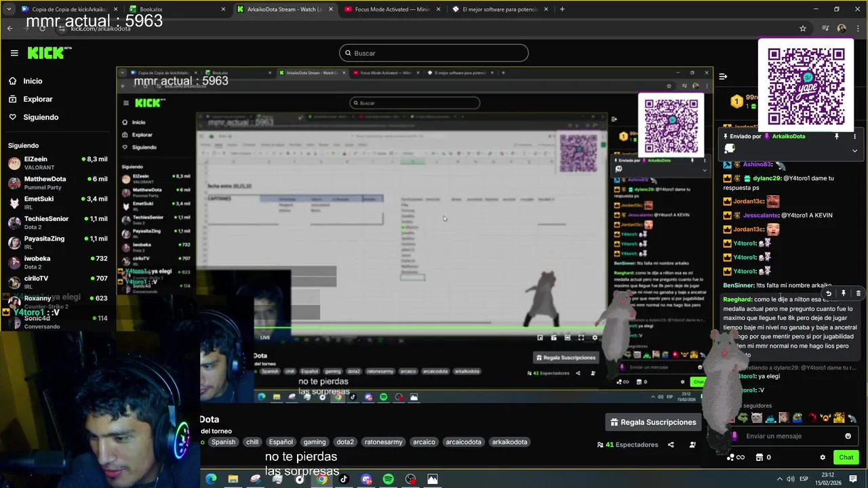
Task: Open pinned message three-dot menu
Action: (855, 136)
